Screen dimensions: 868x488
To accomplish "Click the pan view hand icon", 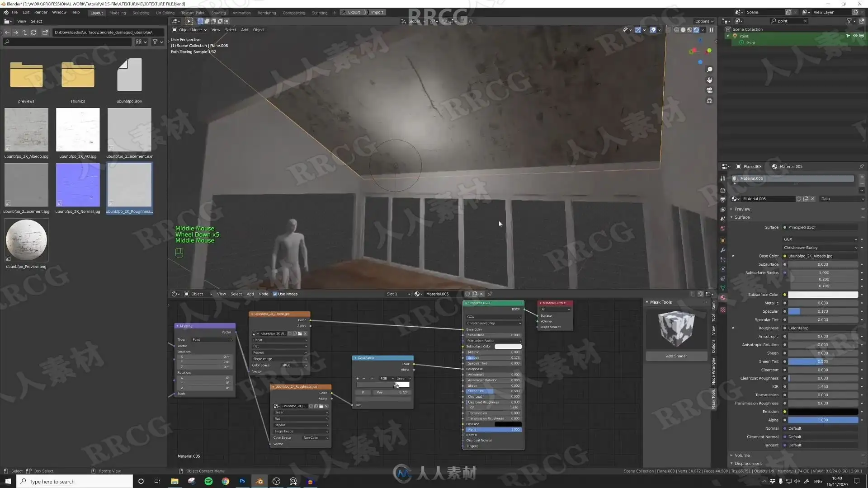I will click(x=709, y=80).
